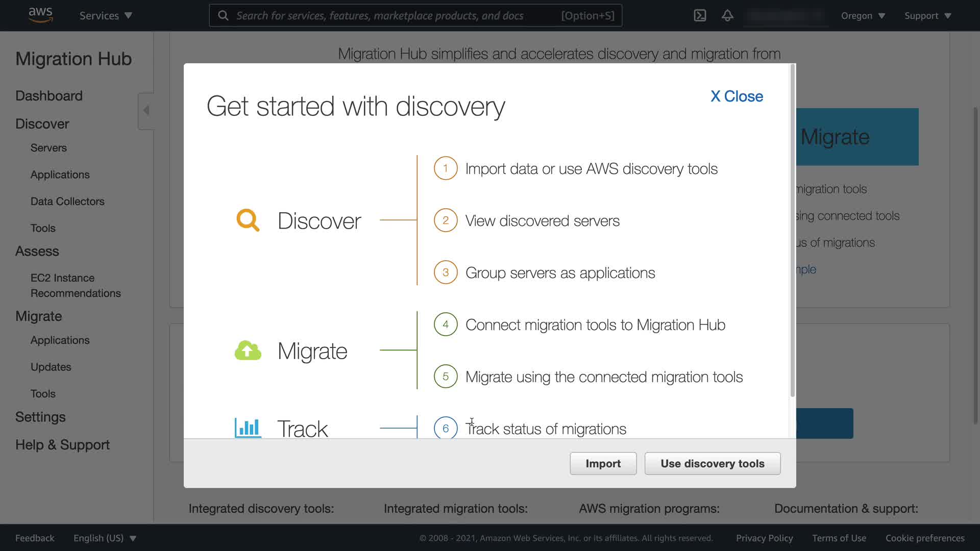Screen dimensions: 980x551
Task: Expand the Services dropdown
Action: point(106,15)
